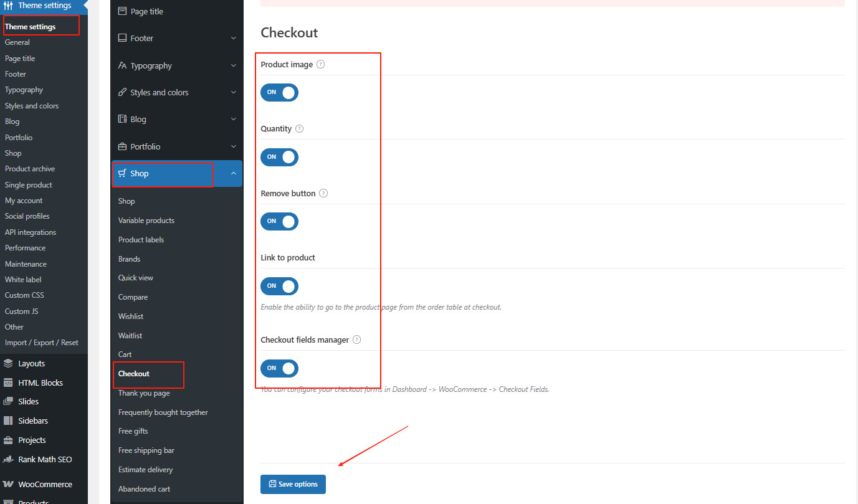Disable the Product image toggle

pyautogui.click(x=279, y=92)
